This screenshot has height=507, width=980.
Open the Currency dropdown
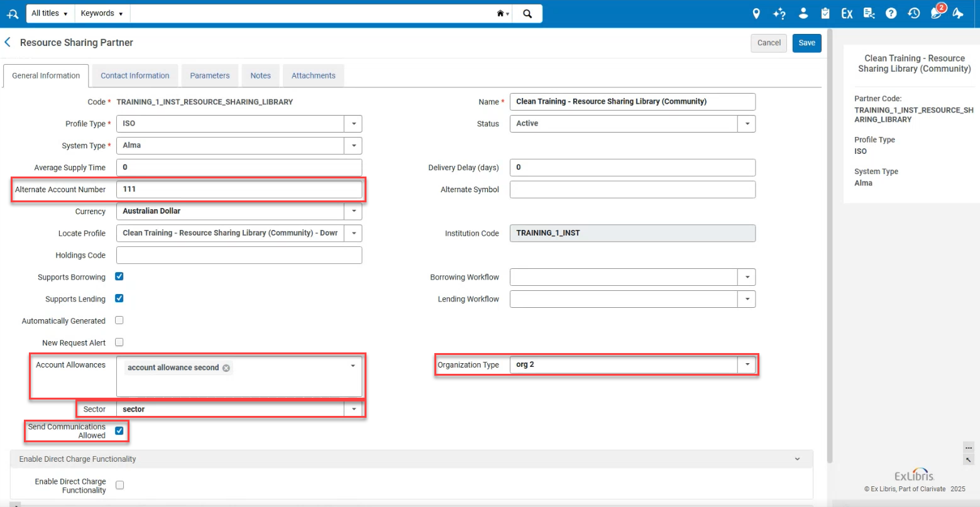pos(353,211)
